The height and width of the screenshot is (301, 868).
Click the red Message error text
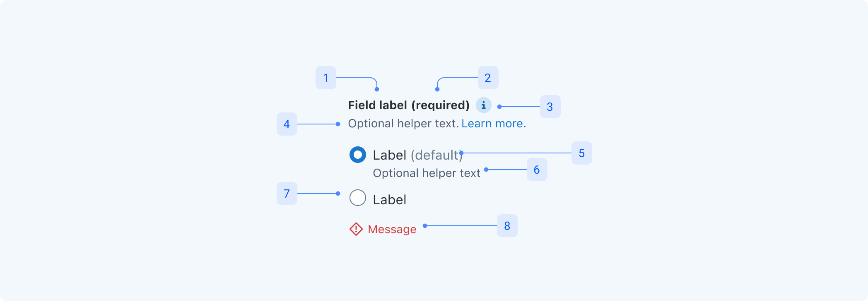point(392,229)
